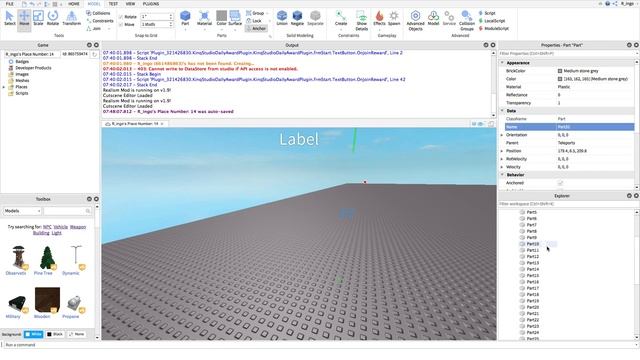
Task: Choose the Rotate tool
Action: pos(53,19)
